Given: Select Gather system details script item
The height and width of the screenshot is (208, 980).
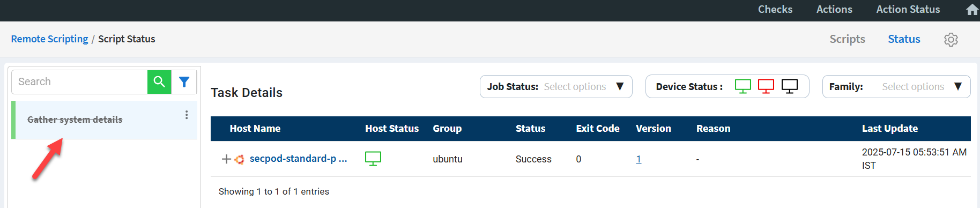Looking at the screenshot, I should pos(105,120).
